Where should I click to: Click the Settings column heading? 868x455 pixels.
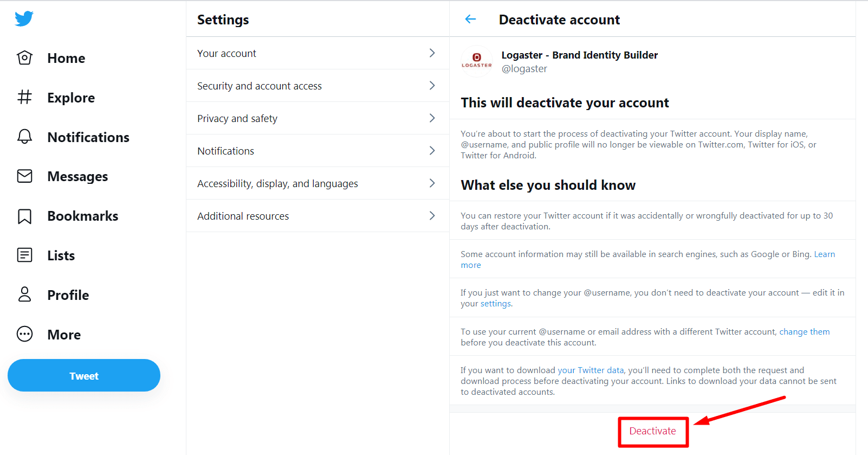coord(223,20)
